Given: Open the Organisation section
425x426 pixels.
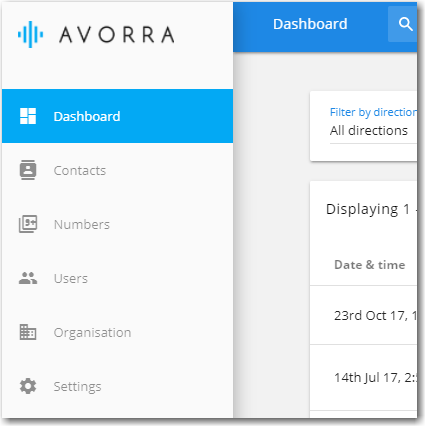Looking at the screenshot, I should (x=117, y=332).
